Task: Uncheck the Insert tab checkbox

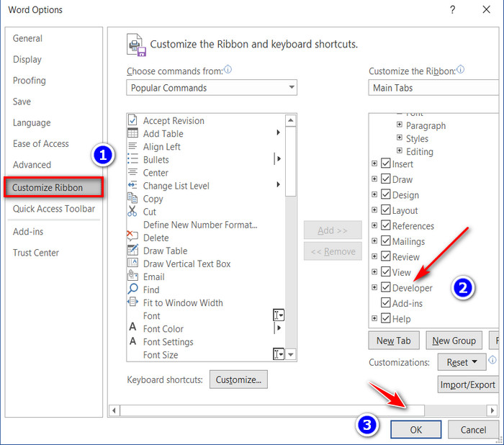Action: pyautogui.click(x=385, y=163)
